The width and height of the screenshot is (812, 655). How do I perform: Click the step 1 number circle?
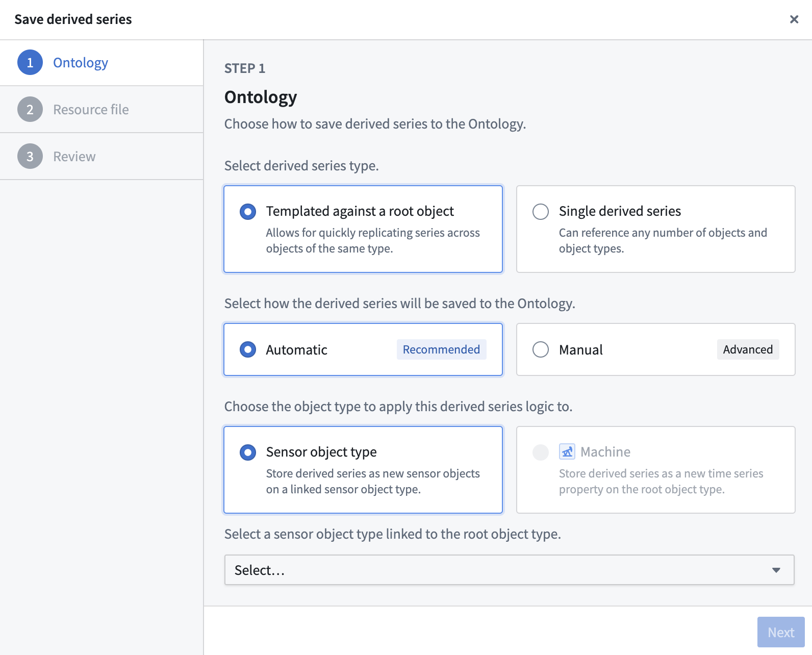click(x=30, y=63)
